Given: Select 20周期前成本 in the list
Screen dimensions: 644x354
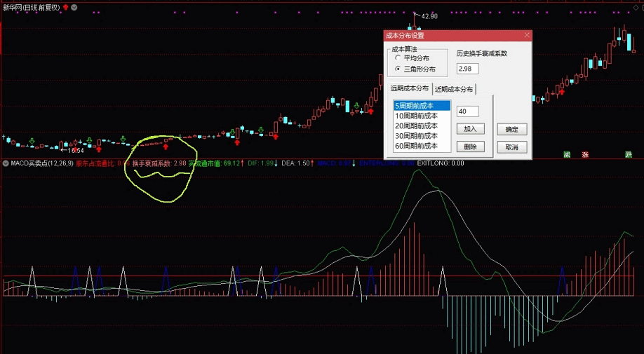Looking at the screenshot, I should 422,126.
